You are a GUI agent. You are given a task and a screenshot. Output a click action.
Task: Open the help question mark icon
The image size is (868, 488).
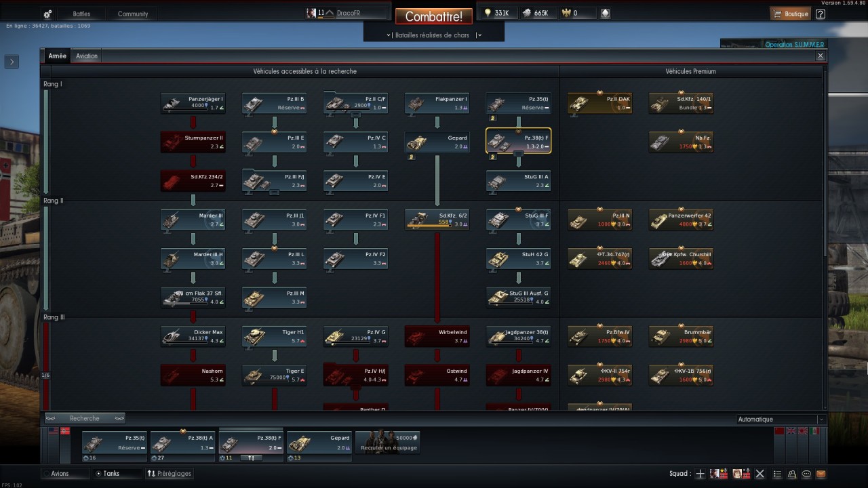(x=821, y=14)
